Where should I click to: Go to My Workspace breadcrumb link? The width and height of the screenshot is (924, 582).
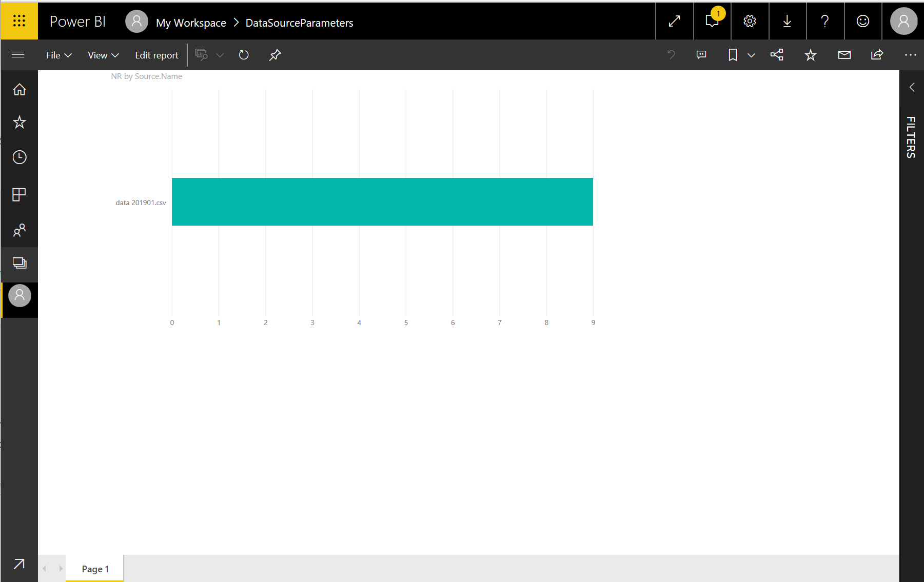point(191,23)
